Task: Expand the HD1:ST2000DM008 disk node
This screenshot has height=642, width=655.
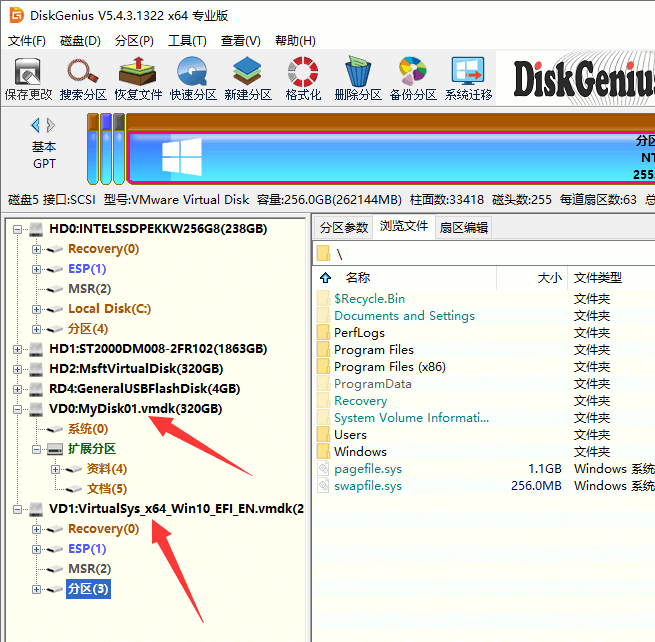Action: pyautogui.click(x=17, y=349)
